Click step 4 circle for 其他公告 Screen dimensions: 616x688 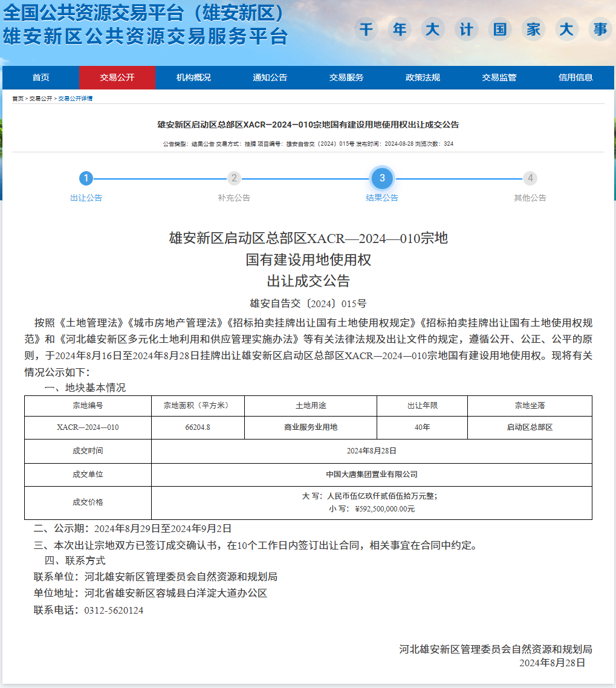530,178
